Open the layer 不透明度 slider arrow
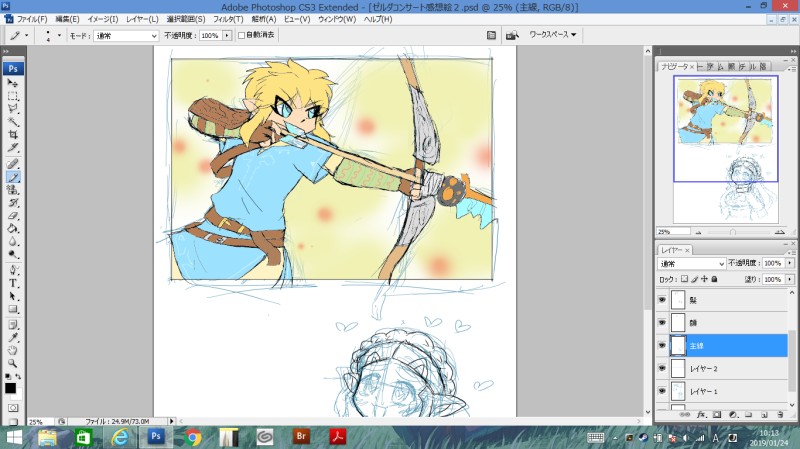Viewport: 800px width, 449px height. click(790, 263)
